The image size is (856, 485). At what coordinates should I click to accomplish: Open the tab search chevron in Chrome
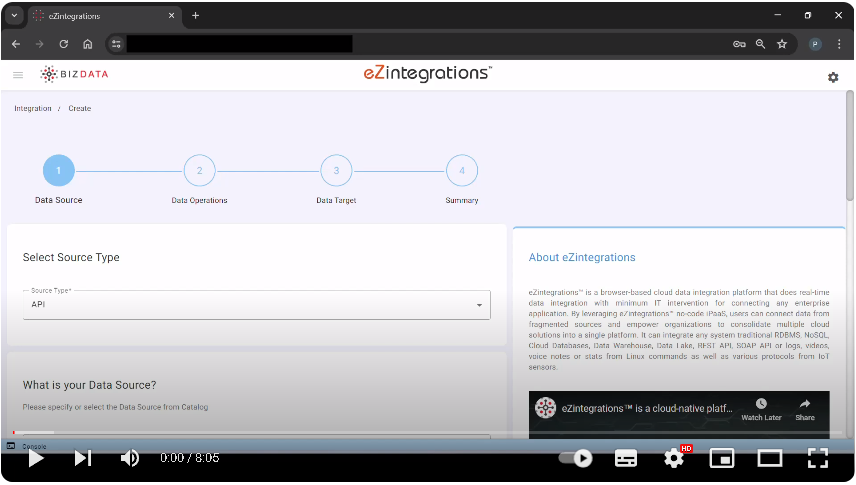click(x=14, y=15)
